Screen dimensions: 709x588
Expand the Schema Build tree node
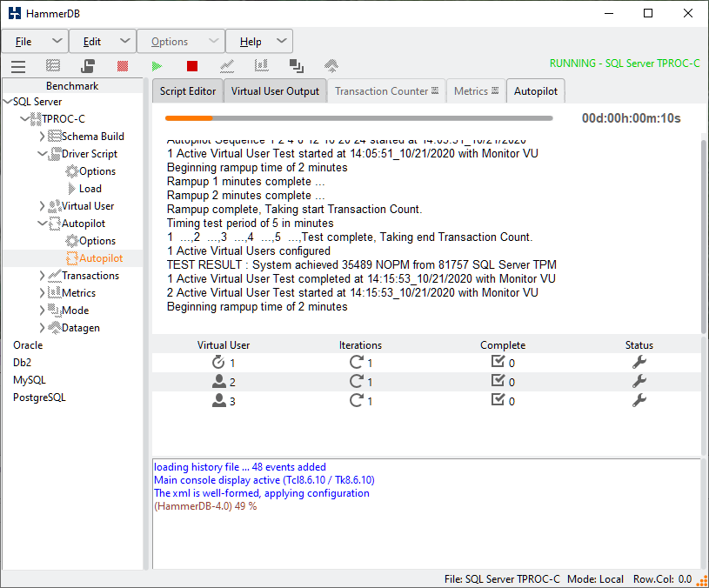click(x=42, y=136)
